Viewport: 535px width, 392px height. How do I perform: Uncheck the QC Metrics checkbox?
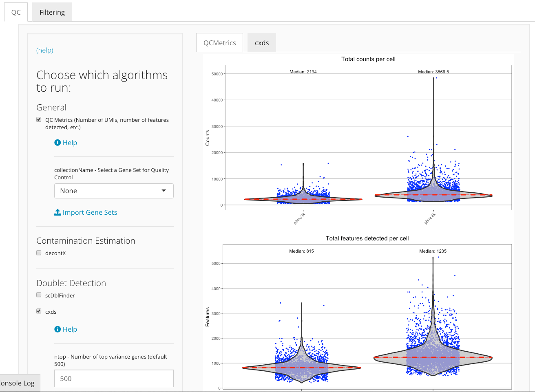39,120
